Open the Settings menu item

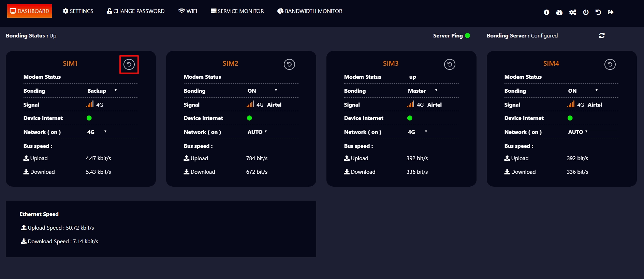[x=78, y=11]
